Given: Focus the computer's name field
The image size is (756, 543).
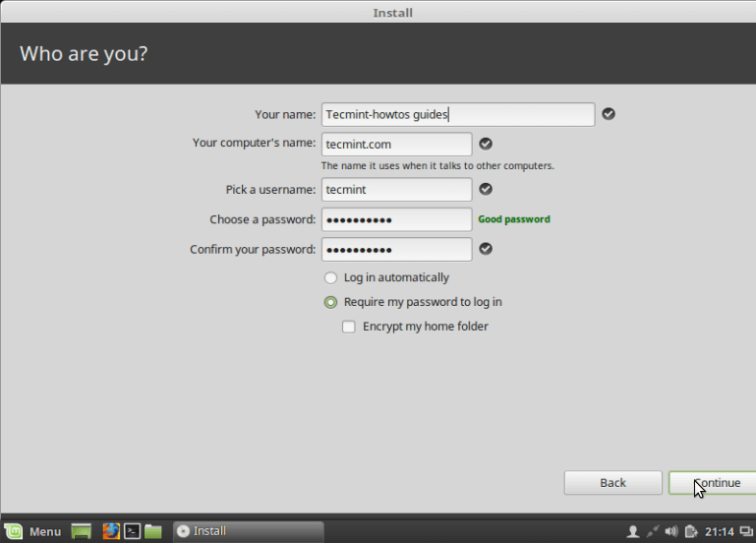Looking at the screenshot, I should pos(397,145).
